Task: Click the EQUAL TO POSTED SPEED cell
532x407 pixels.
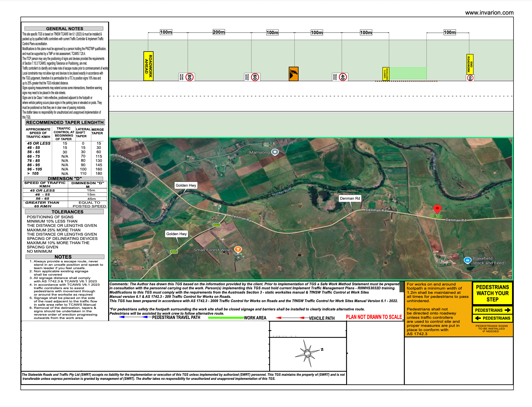Action: tap(88, 204)
